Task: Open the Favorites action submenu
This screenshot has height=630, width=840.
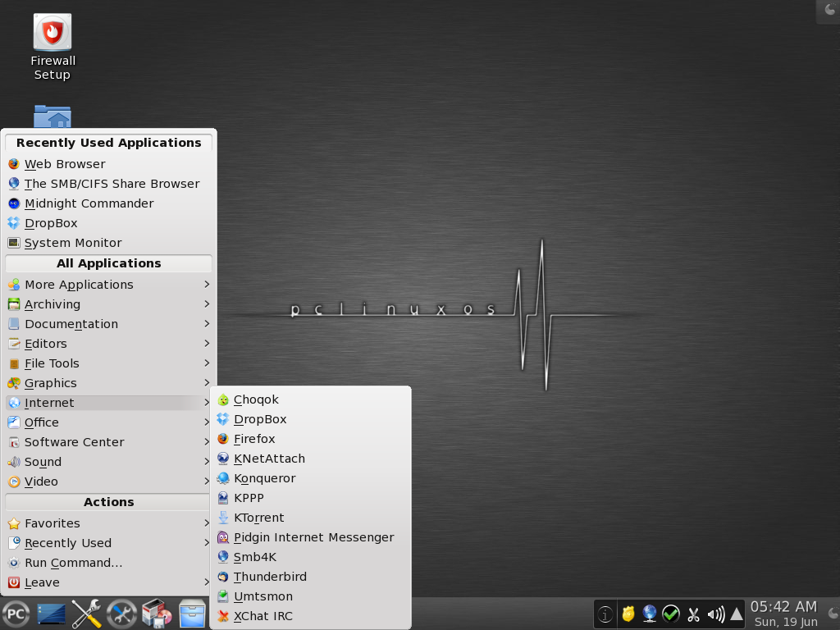Action: [x=109, y=523]
